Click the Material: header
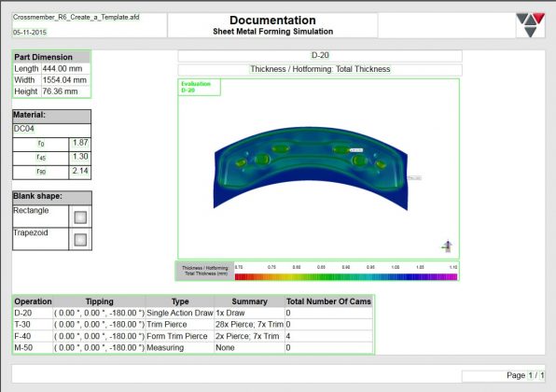Image resolution: width=556 pixels, height=392 pixels. click(51, 117)
